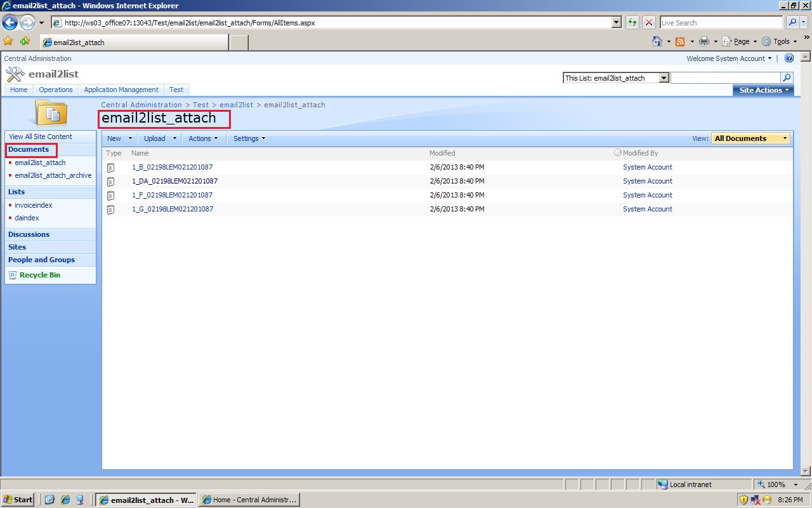The height and width of the screenshot is (508, 812).
Task: Open recent pages dropdown next to Forward
Action: coord(42,23)
